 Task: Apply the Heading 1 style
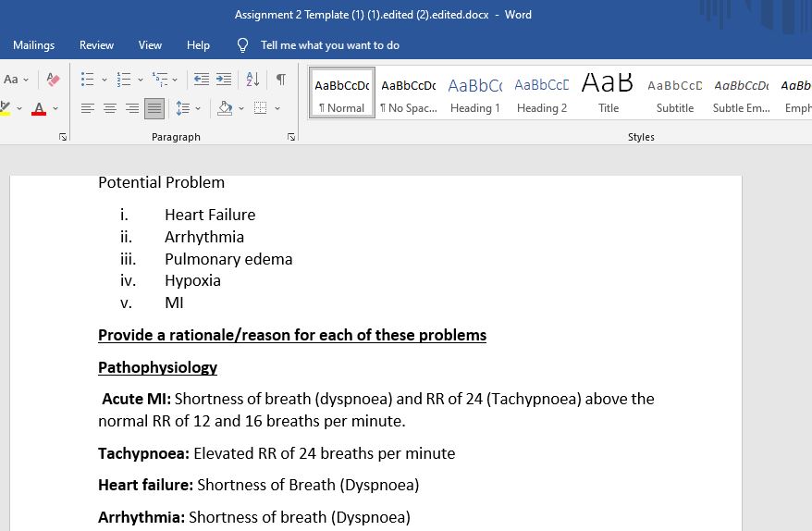[x=474, y=93]
